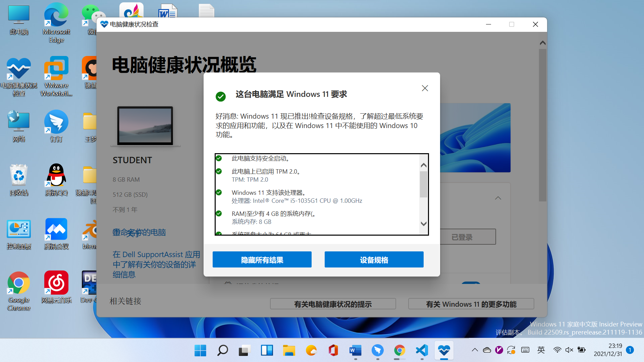Switch to DingTalk on the taskbar
The image size is (644, 362).
click(377, 350)
